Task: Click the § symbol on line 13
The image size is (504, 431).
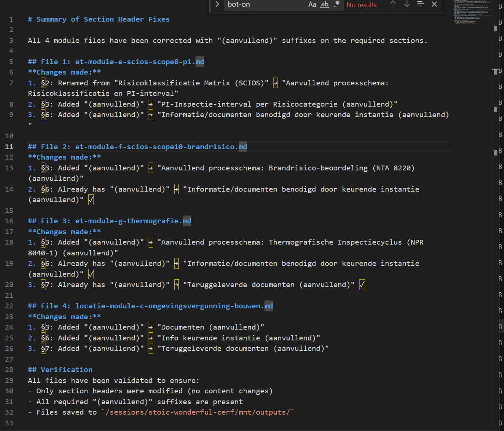Action: pos(43,168)
